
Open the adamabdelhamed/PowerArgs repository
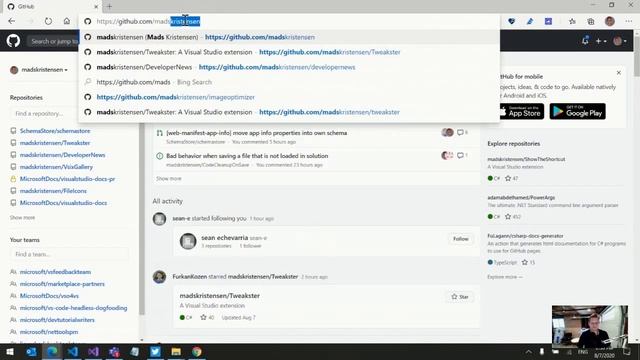(521, 198)
